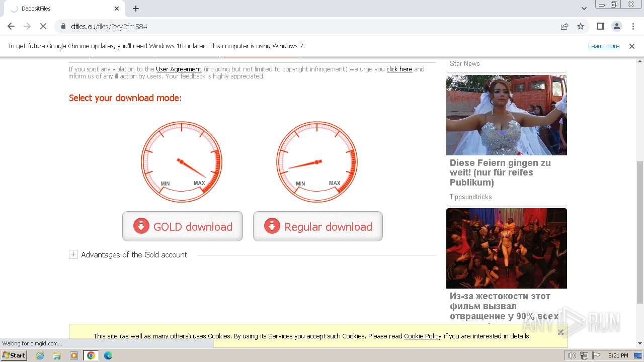The width and height of the screenshot is (644, 362).
Task: Open the tab search dropdown
Action: coord(584,9)
